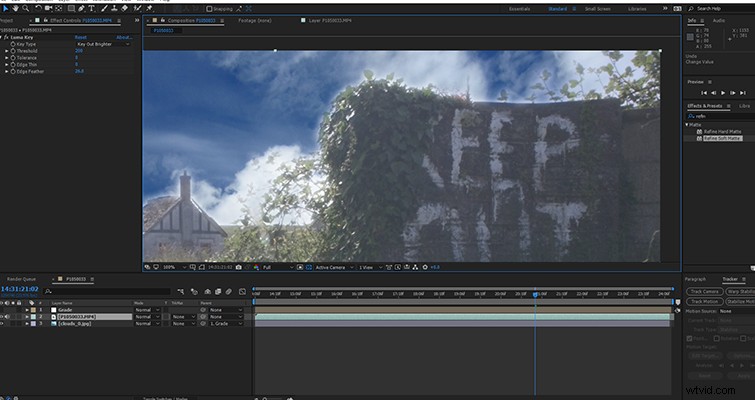The width and height of the screenshot is (755, 400).
Task: Select the Unified Camera tool
Action: coord(48,9)
